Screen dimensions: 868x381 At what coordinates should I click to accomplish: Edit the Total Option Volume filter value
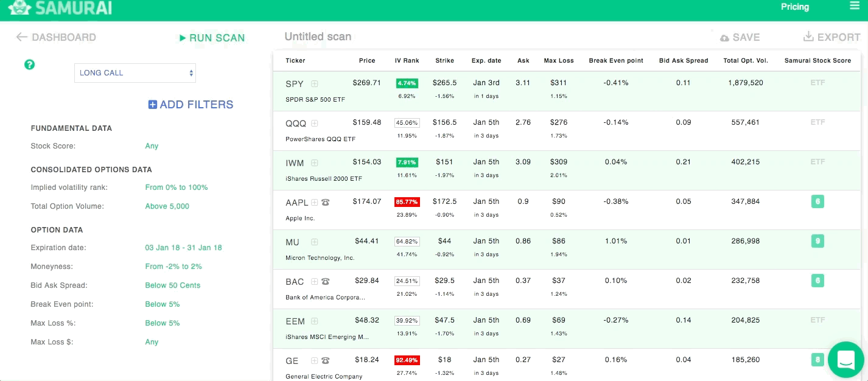pyautogui.click(x=167, y=206)
